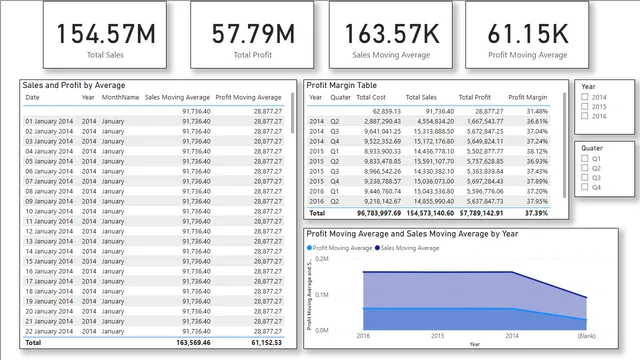Click the area chart title text

pos(412,234)
